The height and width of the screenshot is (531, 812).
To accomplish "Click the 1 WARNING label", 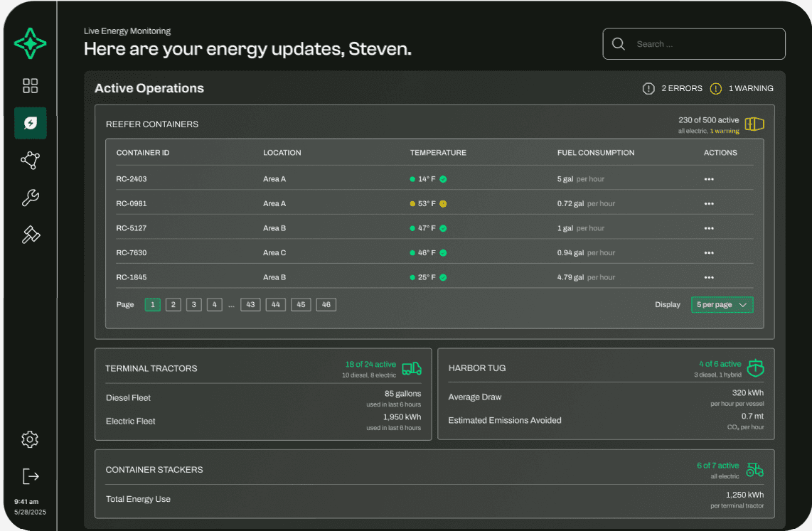I will click(751, 88).
